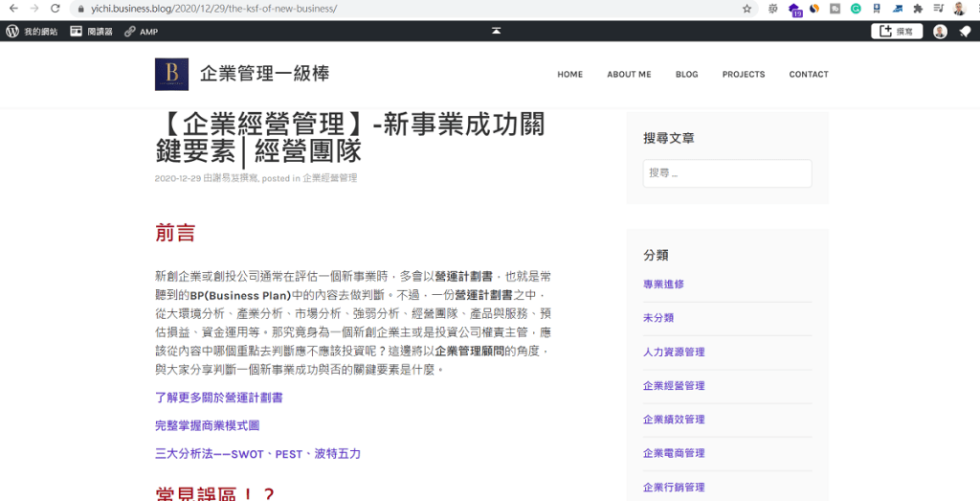This screenshot has height=501, width=980.
Task: Open the BLOG menu item
Action: [687, 75]
